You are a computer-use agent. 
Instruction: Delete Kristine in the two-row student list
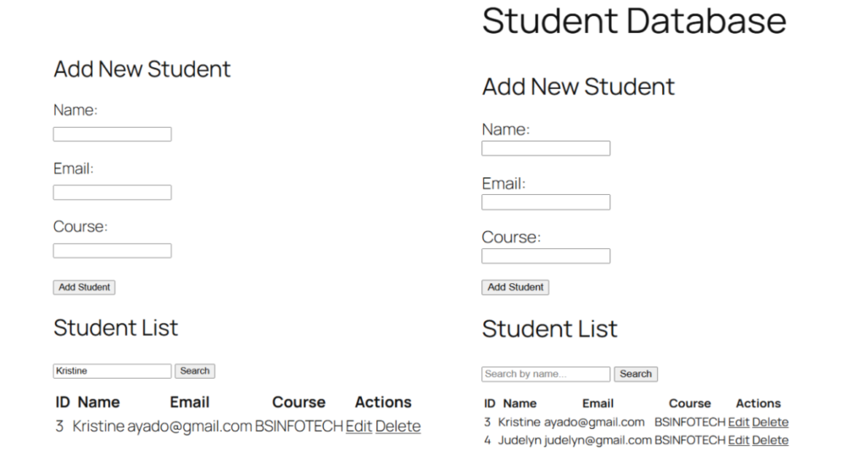click(770, 422)
